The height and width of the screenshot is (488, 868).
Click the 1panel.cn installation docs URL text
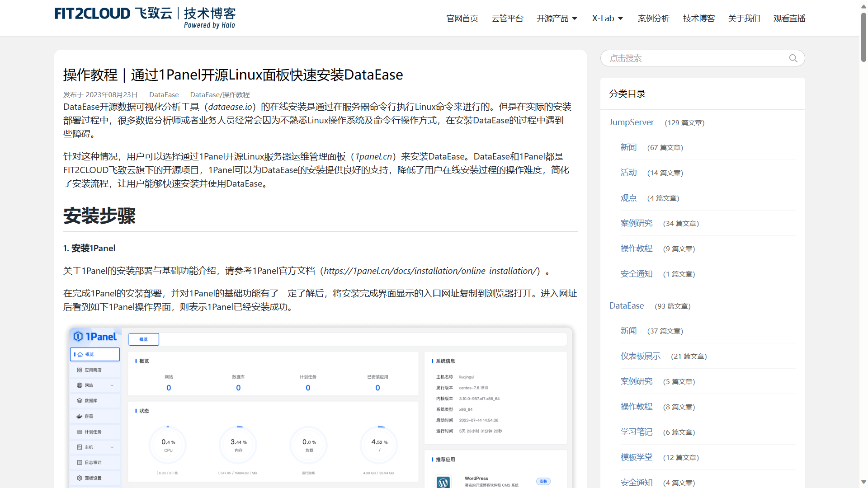[430, 271]
